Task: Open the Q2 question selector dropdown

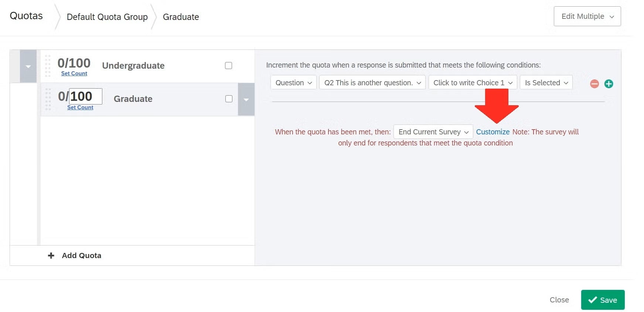Action: click(x=372, y=82)
